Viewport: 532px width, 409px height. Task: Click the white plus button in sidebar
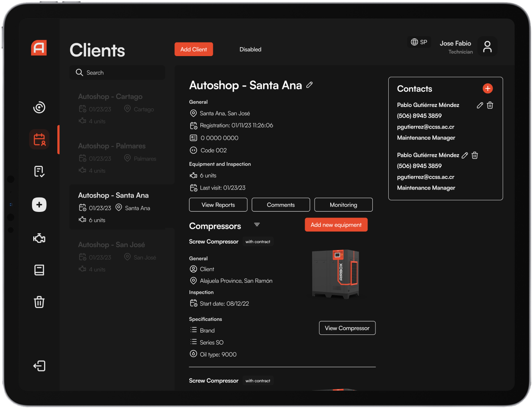coord(39,205)
